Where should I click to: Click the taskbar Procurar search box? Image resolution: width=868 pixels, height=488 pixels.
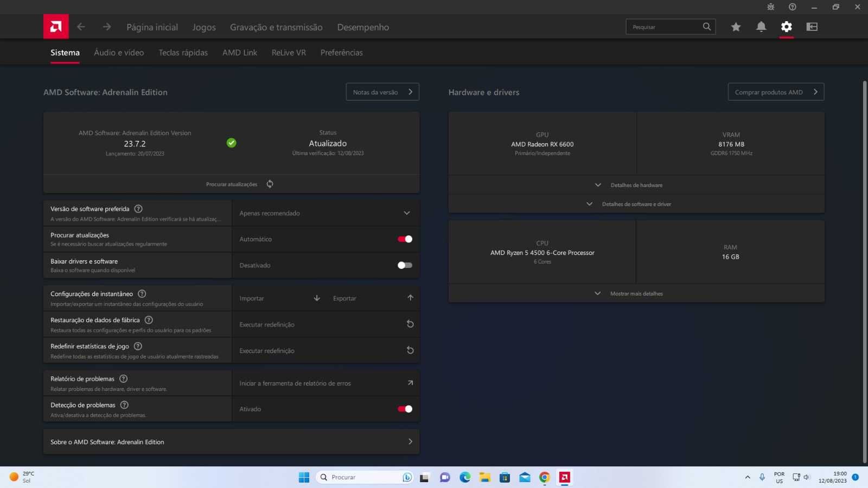[x=365, y=477]
